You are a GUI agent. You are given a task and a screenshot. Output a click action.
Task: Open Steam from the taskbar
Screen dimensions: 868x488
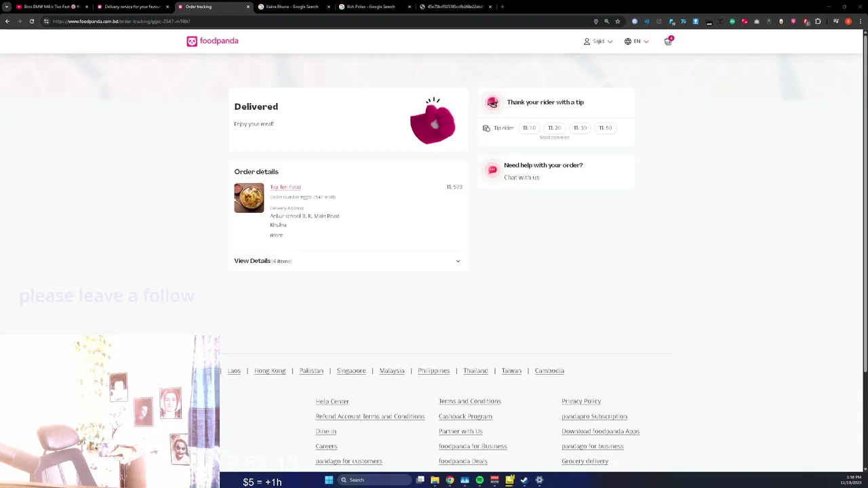[x=524, y=480]
